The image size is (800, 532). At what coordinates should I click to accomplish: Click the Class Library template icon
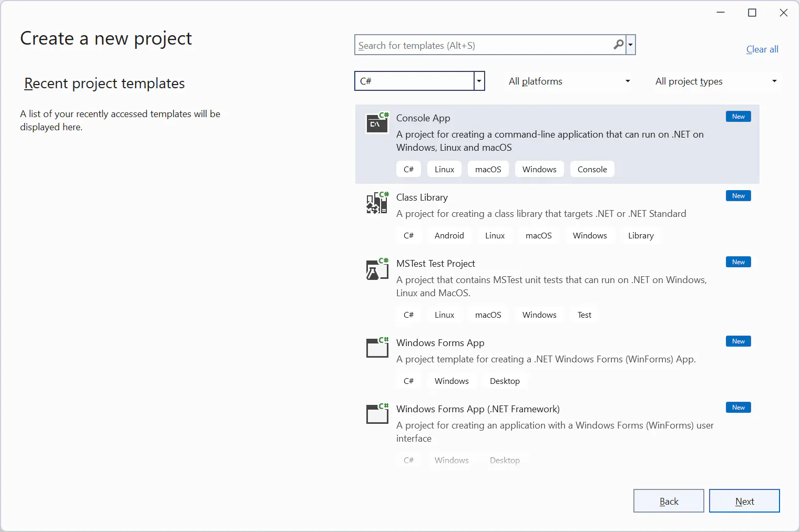(377, 203)
